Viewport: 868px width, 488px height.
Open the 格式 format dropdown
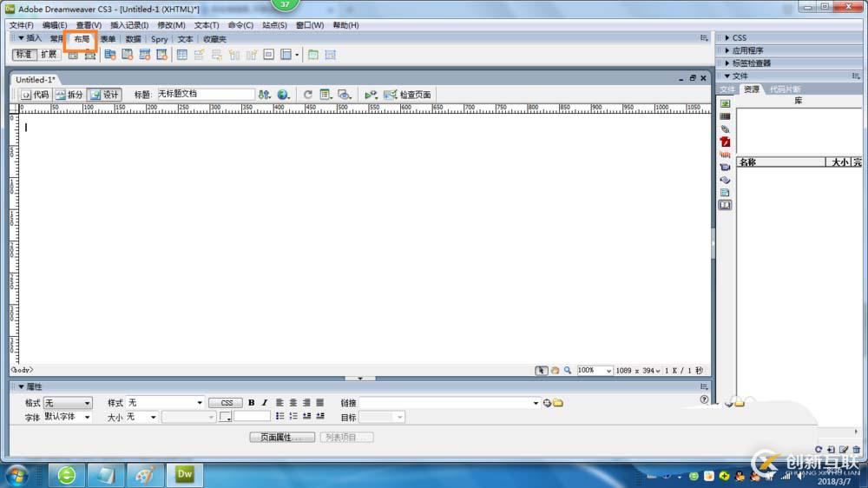tap(68, 403)
